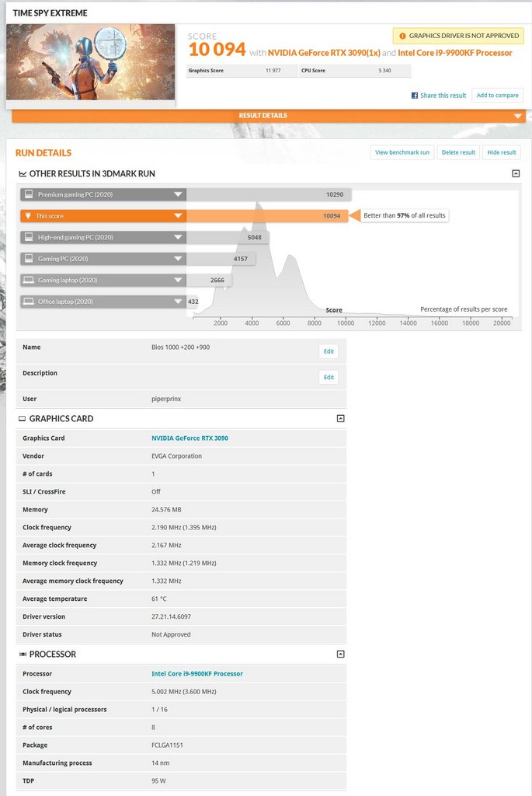Click the monitor icon on Premium gaming PC row

[29, 194]
